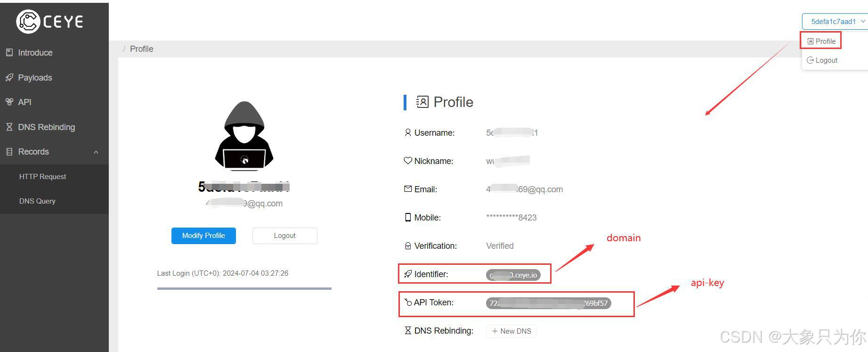Click the Username value text
868x352 pixels.
tap(512, 133)
